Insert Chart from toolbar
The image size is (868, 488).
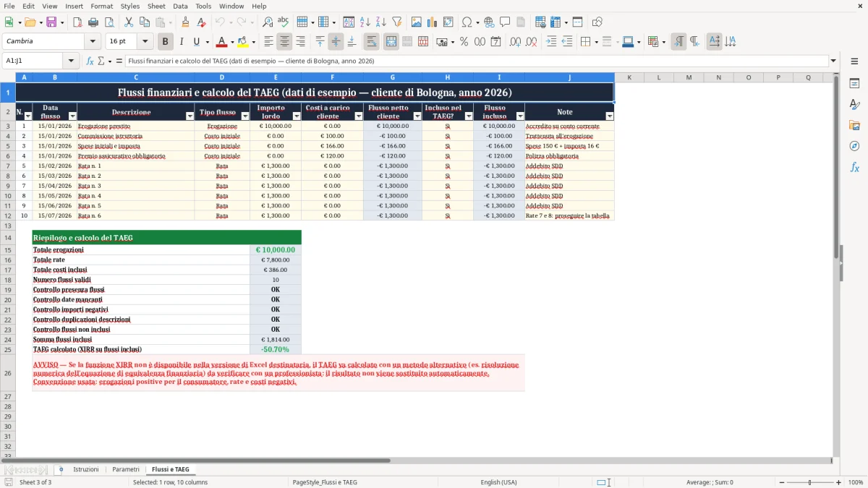[x=433, y=22]
